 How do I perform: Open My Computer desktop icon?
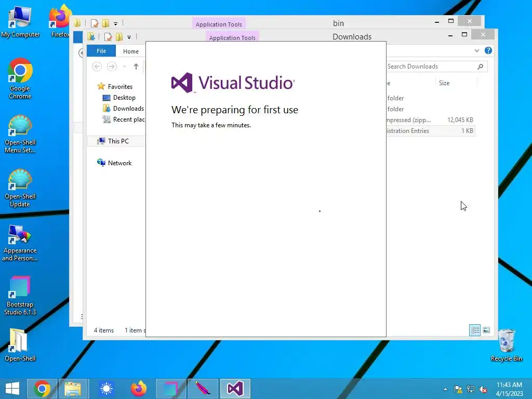(x=20, y=22)
